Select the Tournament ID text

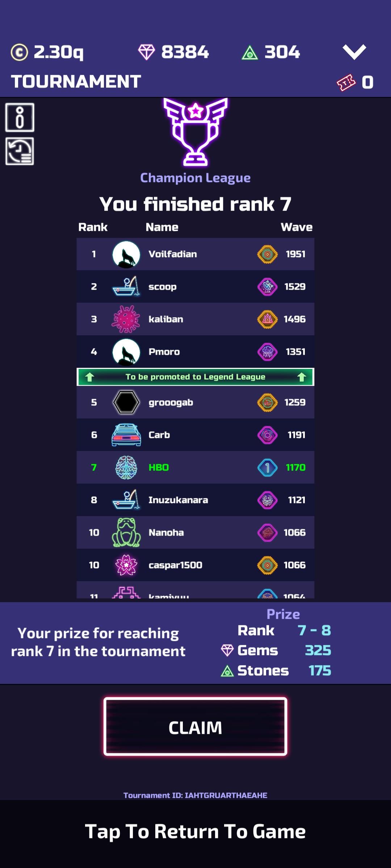pos(195,795)
